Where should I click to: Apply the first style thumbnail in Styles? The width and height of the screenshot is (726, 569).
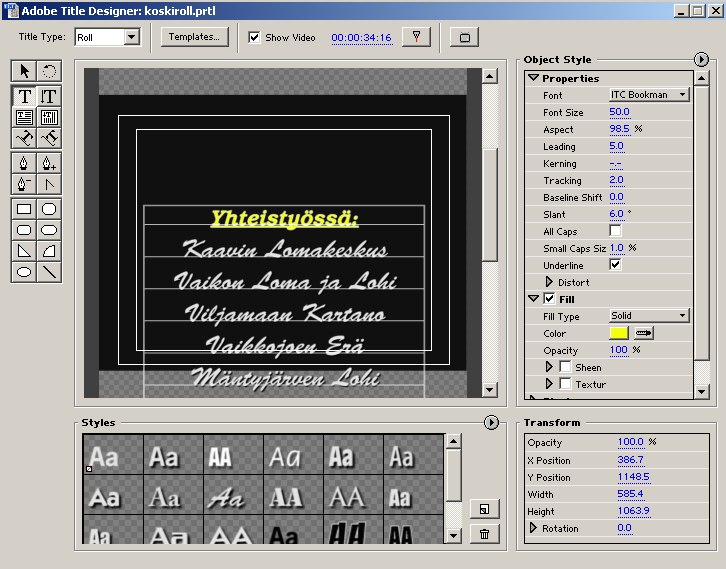[x=113, y=454]
